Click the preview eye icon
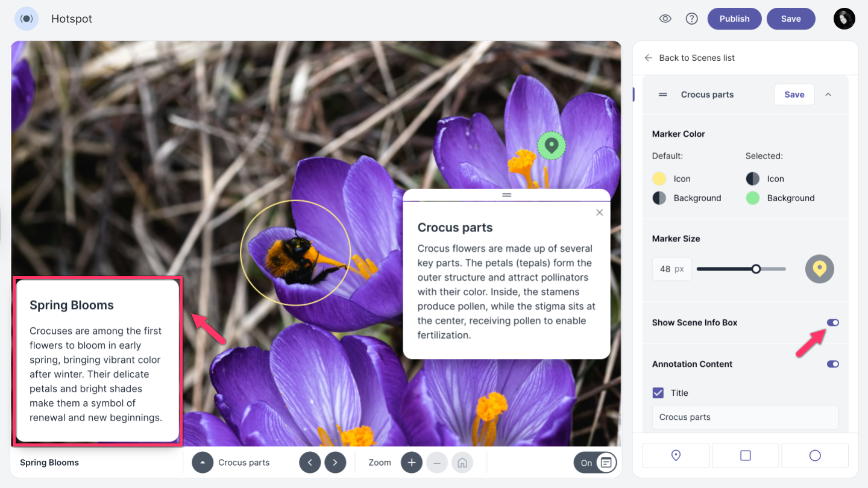This screenshot has height=488, width=868. [x=665, y=19]
